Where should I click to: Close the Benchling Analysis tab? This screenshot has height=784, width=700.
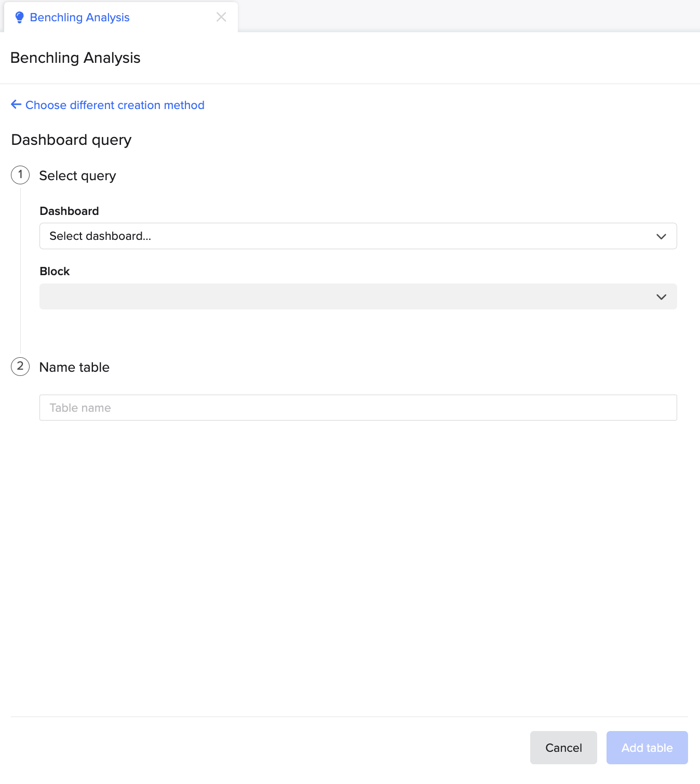tap(221, 17)
